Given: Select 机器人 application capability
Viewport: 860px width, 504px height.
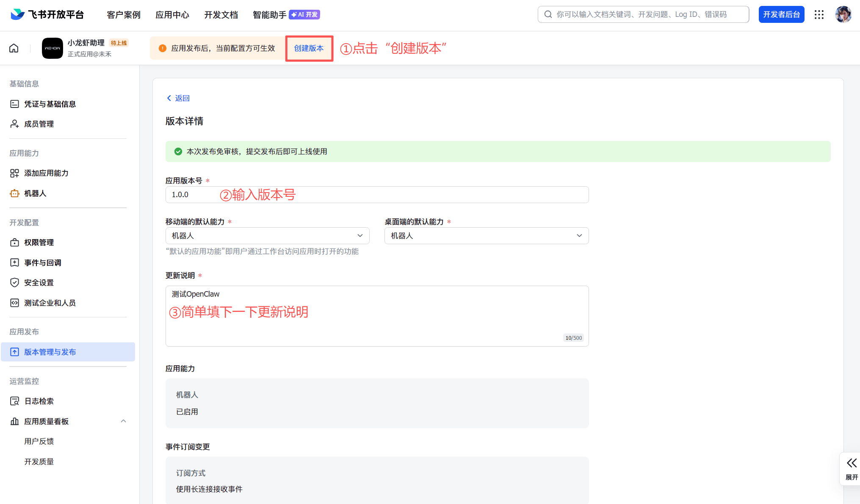Looking at the screenshot, I should 36,193.
